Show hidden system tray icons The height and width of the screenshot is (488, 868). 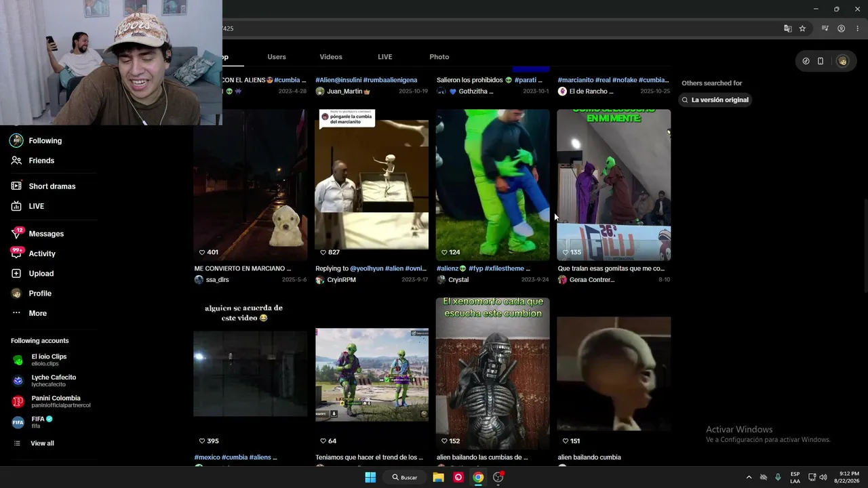(x=749, y=477)
